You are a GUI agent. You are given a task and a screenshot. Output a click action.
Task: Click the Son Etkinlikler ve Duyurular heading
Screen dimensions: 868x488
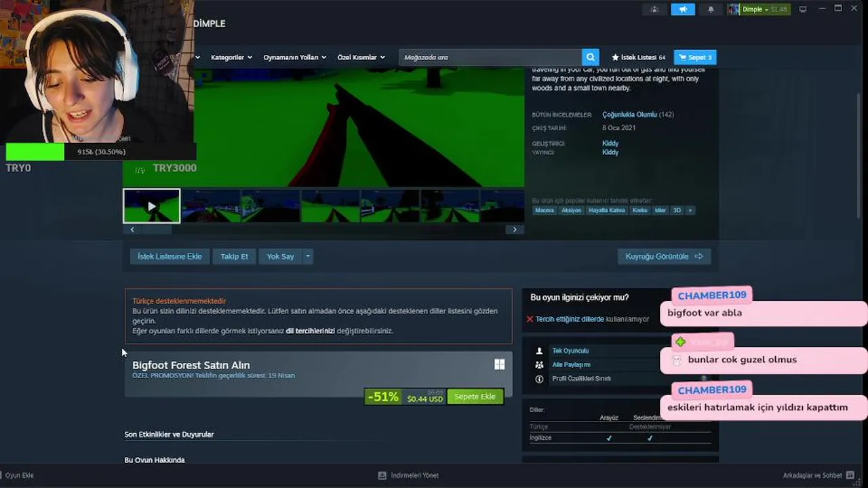point(169,434)
